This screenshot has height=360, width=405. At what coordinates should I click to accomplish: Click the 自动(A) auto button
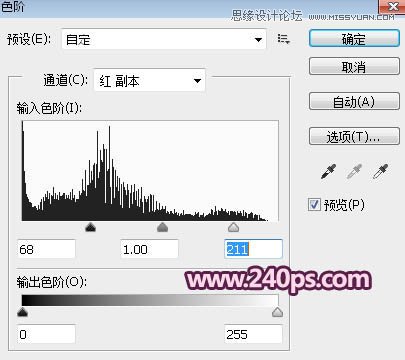(354, 101)
